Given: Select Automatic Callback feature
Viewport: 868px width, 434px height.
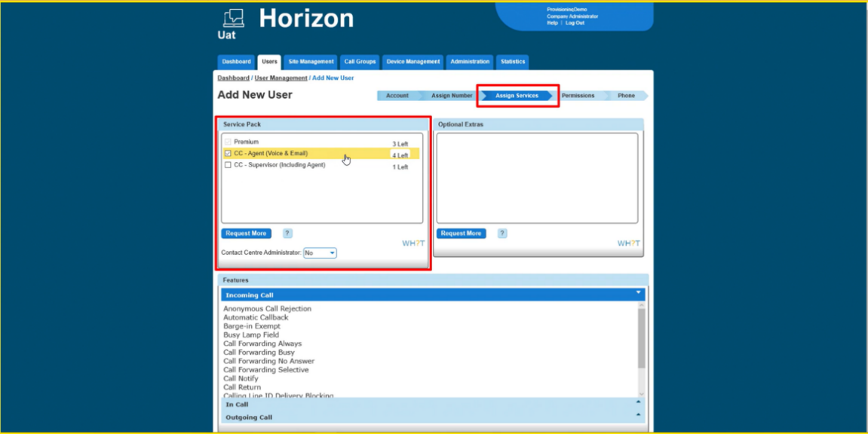Looking at the screenshot, I should [x=256, y=317].
